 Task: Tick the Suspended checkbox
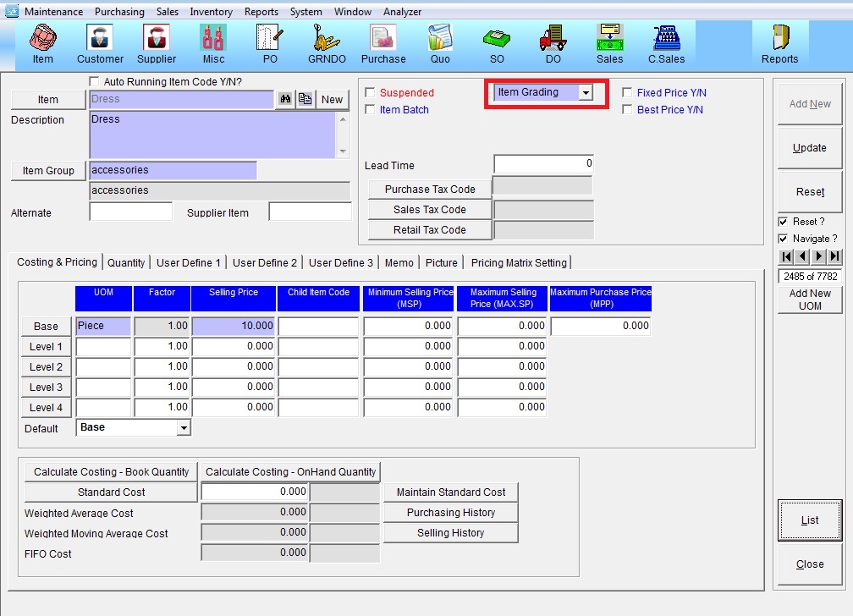pyautogui.click(x=370, y=93)
